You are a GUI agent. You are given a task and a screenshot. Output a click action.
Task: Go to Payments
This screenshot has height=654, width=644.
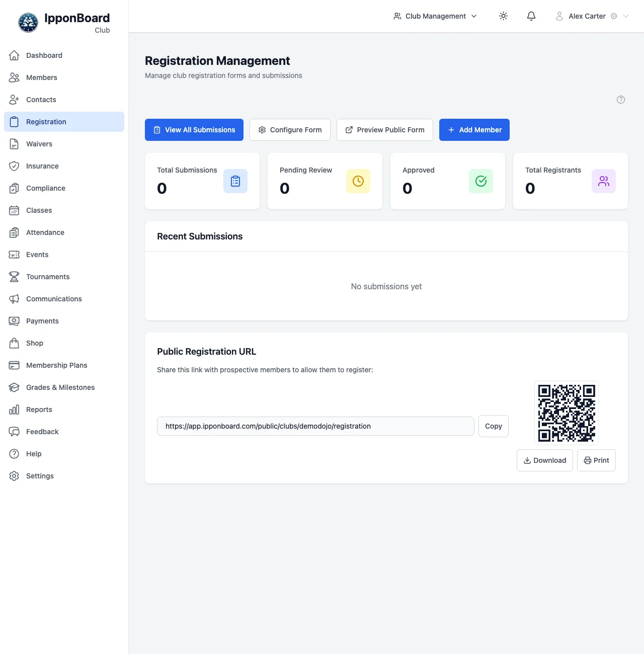[x=64, y=321]
